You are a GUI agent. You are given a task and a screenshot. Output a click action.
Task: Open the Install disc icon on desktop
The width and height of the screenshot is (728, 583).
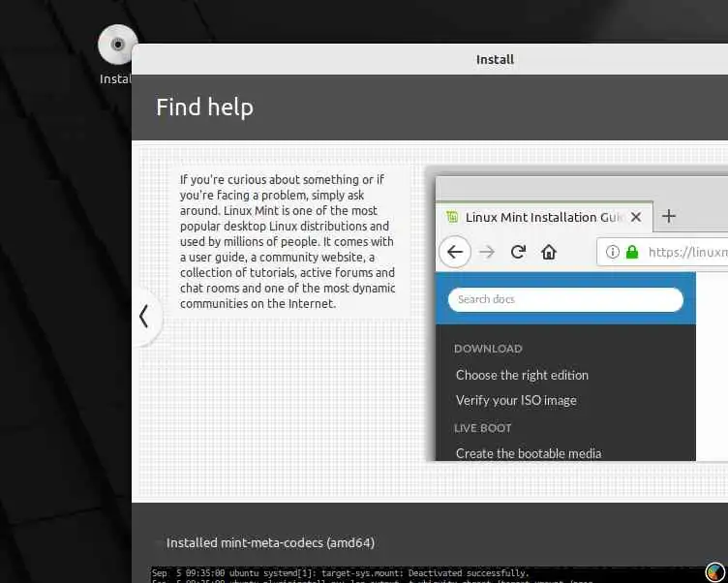(x=117, y=46)
